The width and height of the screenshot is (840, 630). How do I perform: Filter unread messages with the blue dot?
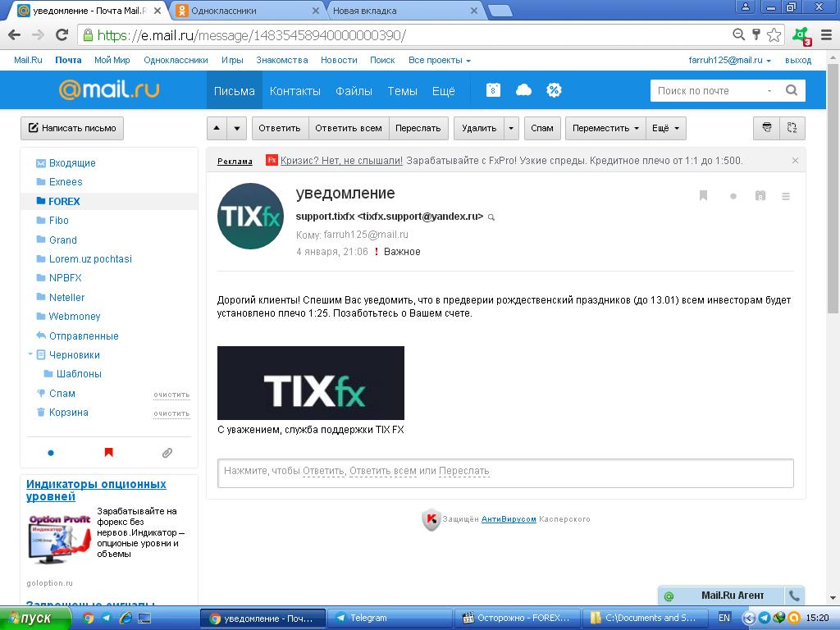51,453
